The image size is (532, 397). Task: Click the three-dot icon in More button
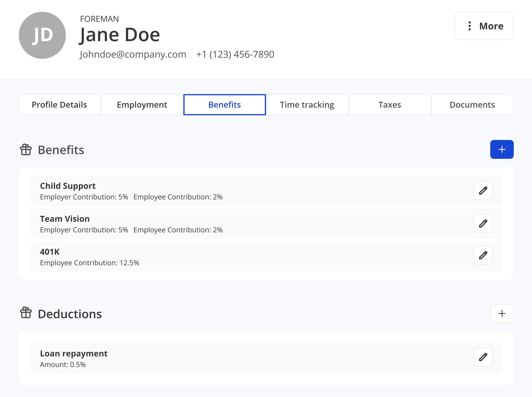click(x=470, y=26)
